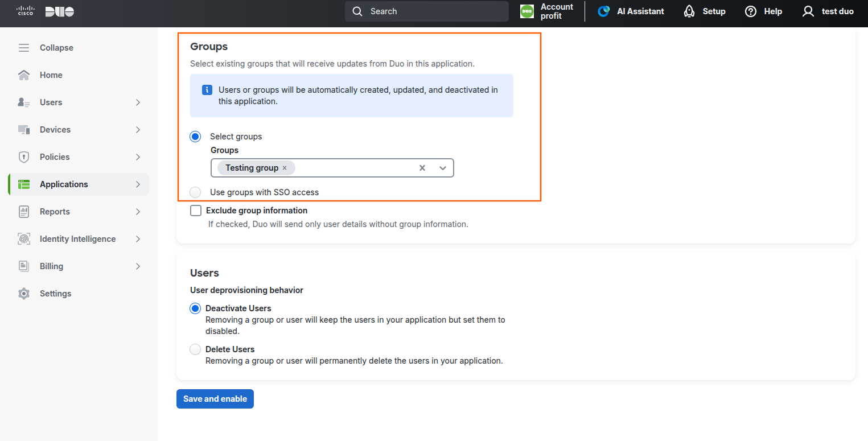The height and width of the screenshot is (441, 868).
Task: Click the test duo user icon
Action: point(808,11)
